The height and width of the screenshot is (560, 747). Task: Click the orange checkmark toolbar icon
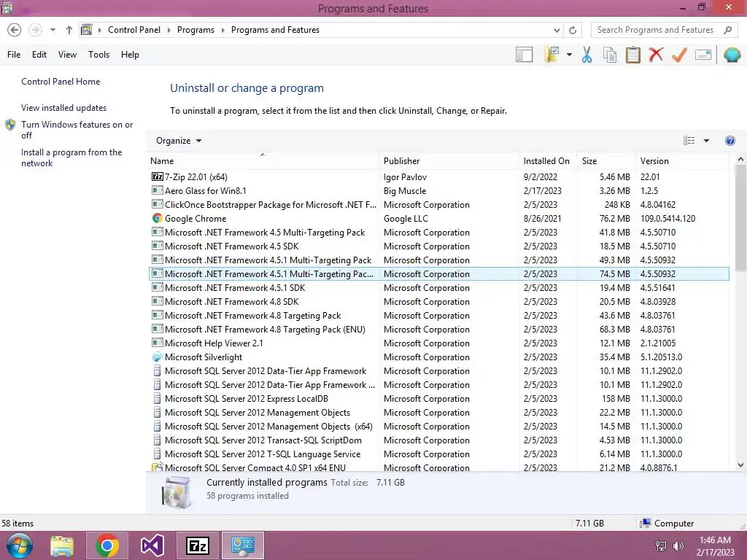pos(679,55)
